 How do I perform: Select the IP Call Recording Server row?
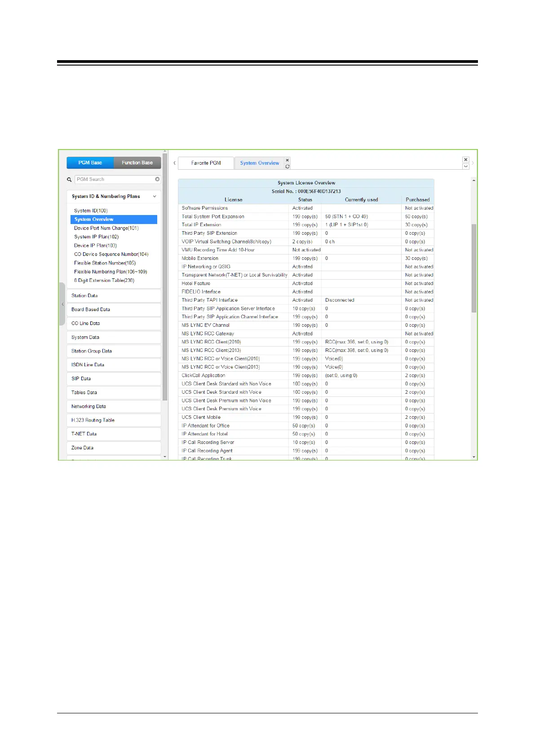306,443
